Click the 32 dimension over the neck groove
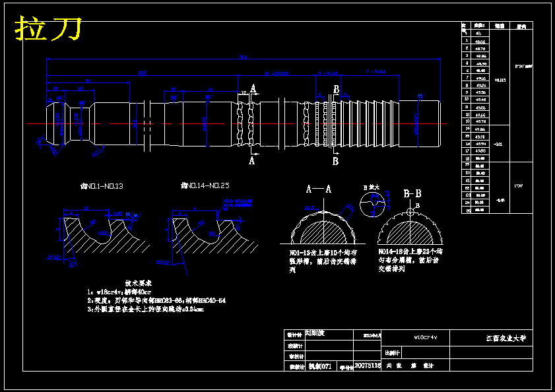This screenshot has width=555, height=392. coord(81,88)
